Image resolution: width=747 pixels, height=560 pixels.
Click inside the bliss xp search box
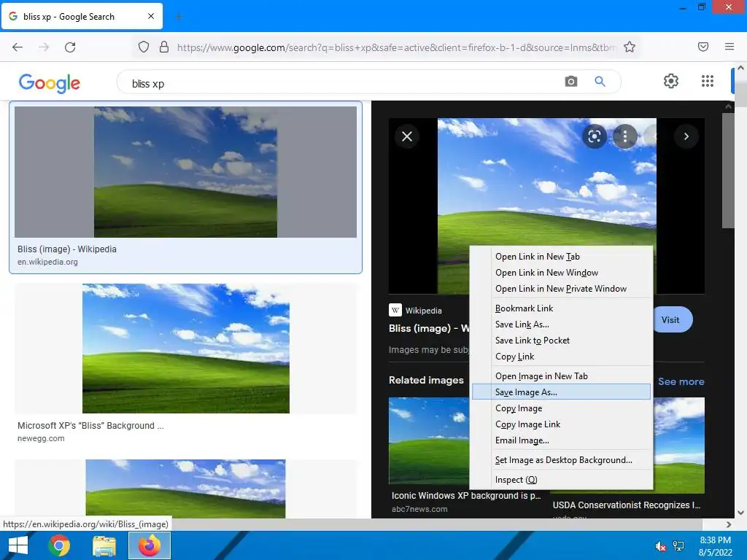click(x=343, y=83)
